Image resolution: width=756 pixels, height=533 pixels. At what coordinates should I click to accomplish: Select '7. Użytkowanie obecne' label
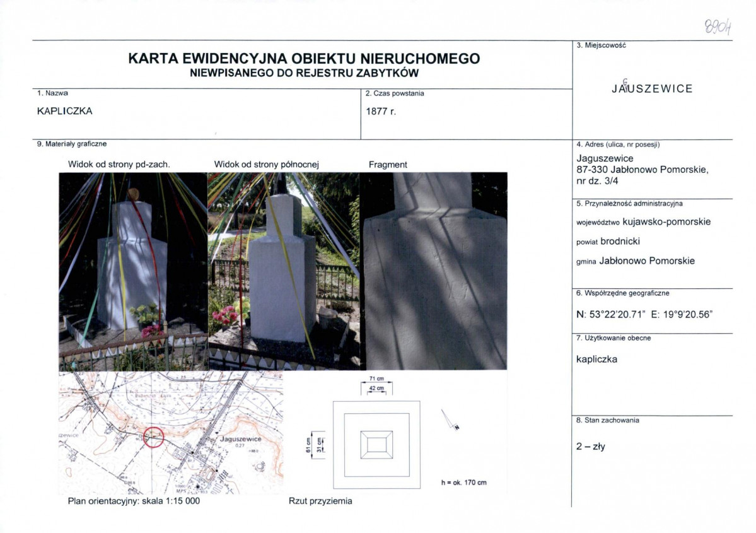[614, 338]
